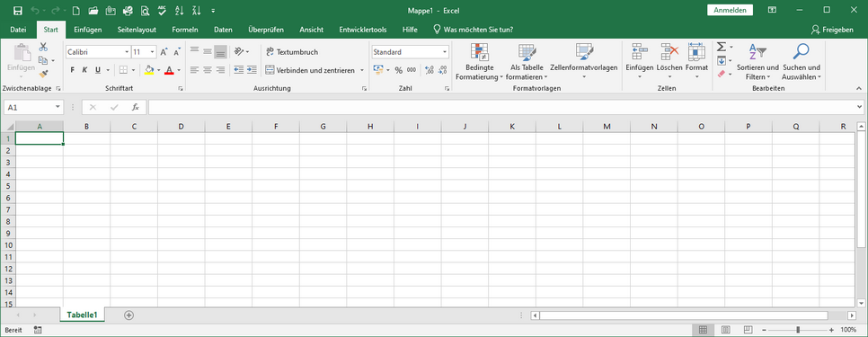Toggle underline U formatting
Image resolution: width=868 pixels, height=337 pixels.
coord(98,70)
